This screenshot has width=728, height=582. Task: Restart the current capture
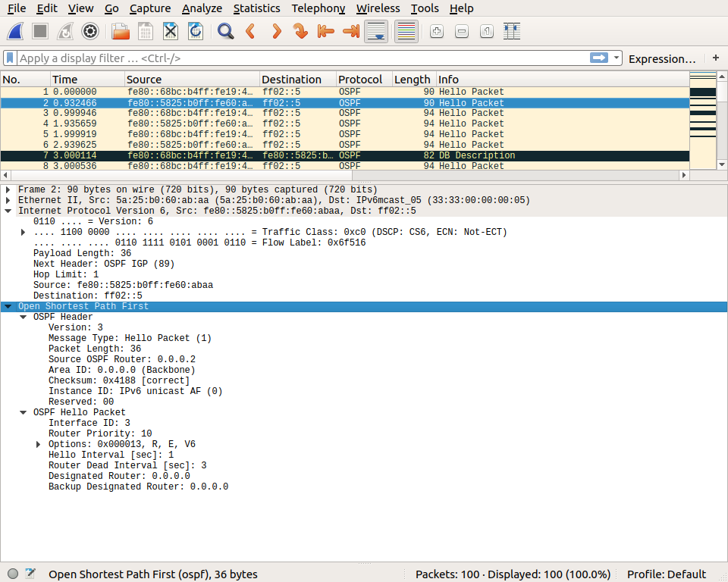coord(65,32)
